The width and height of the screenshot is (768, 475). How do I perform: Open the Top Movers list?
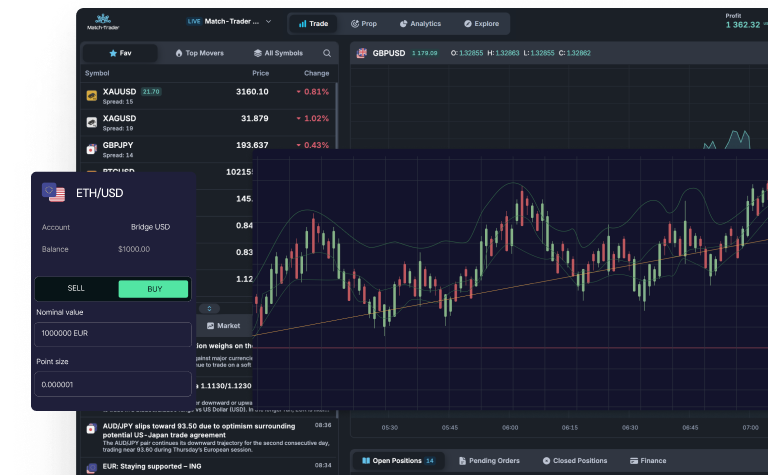(199, 53)
